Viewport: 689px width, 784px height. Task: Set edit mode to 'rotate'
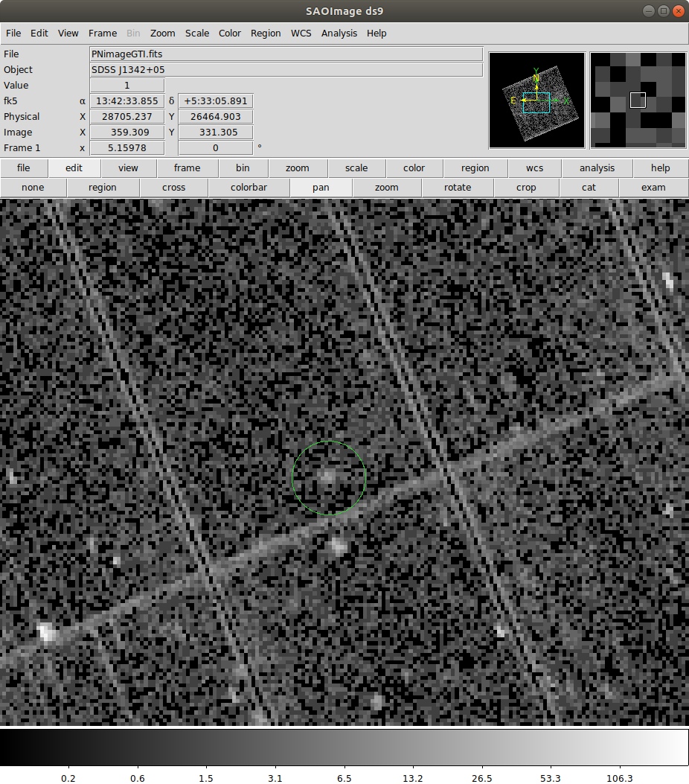click(x=458, y=188)
